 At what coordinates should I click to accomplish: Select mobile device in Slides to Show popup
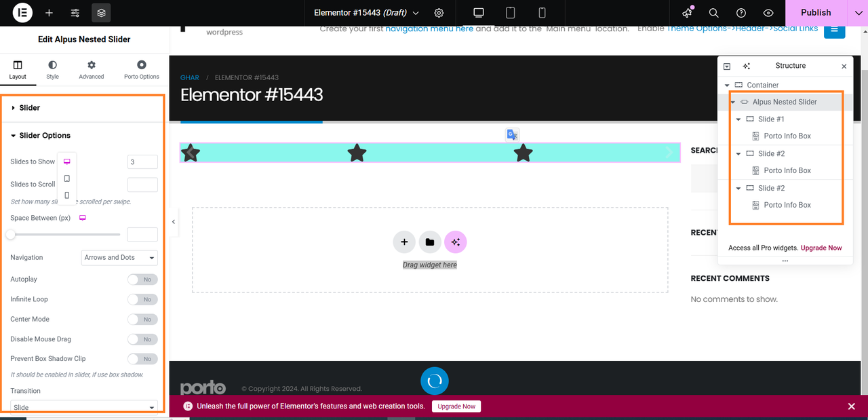[66, 195]
